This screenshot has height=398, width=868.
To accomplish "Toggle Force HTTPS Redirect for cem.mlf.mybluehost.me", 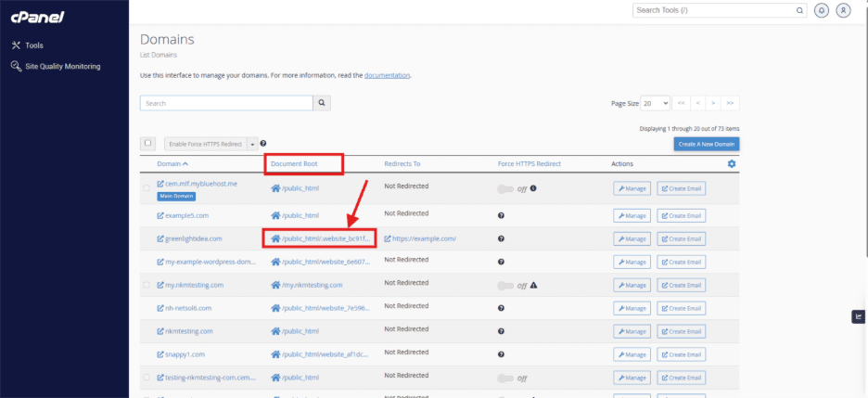I will (x=506, y=188).
